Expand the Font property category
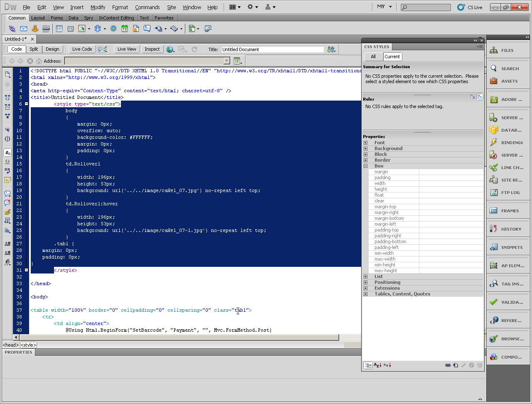 tap(365, 143)
